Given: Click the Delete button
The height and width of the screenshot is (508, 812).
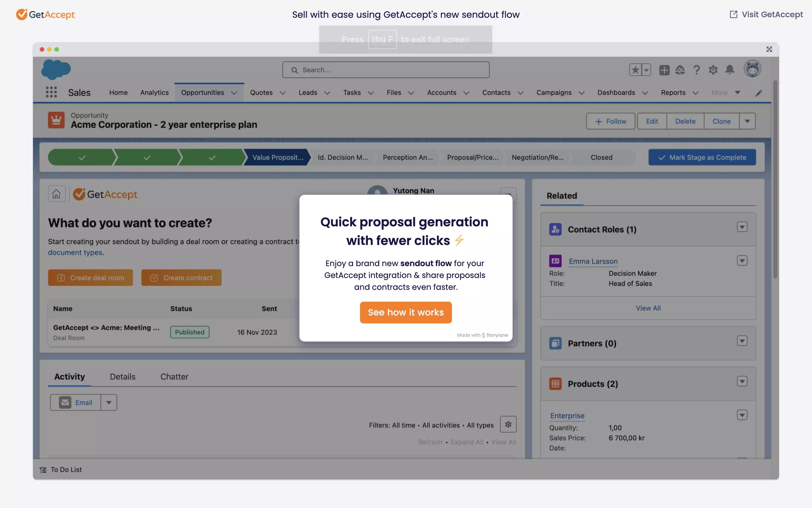Looking at the screenshot, I should pyautogui.click(x=685, y=121).
